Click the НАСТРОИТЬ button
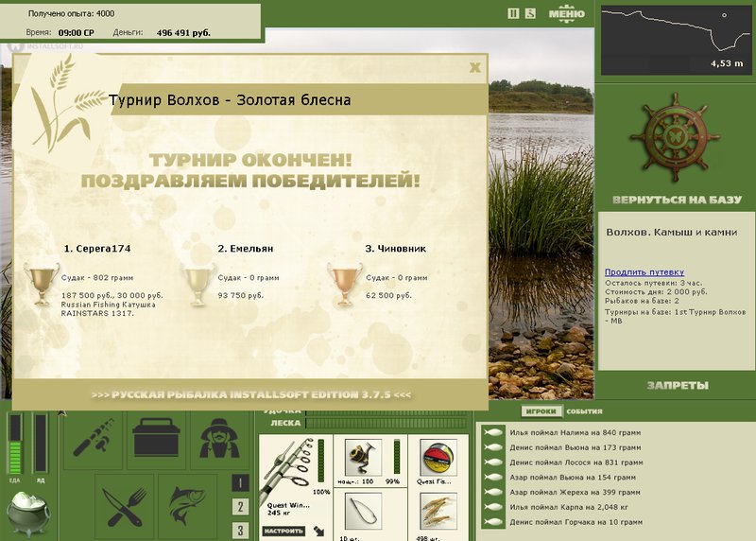 pos(283,532)
